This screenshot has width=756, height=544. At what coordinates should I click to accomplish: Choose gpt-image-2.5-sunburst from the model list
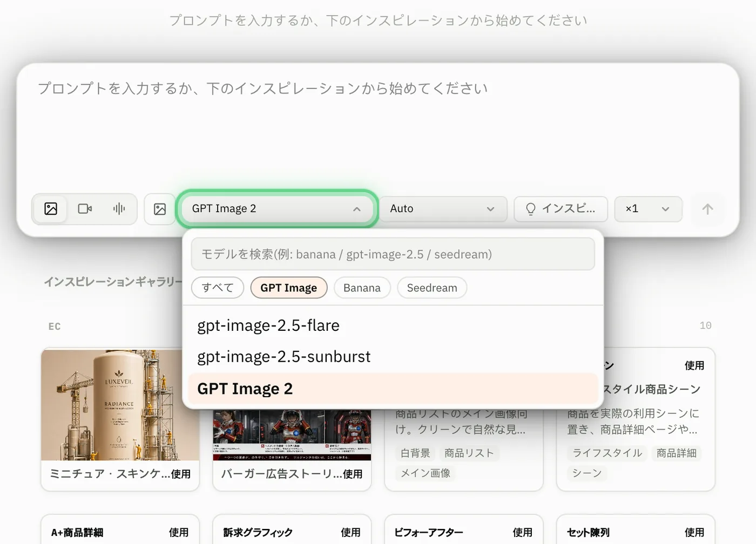click(393, 357)
